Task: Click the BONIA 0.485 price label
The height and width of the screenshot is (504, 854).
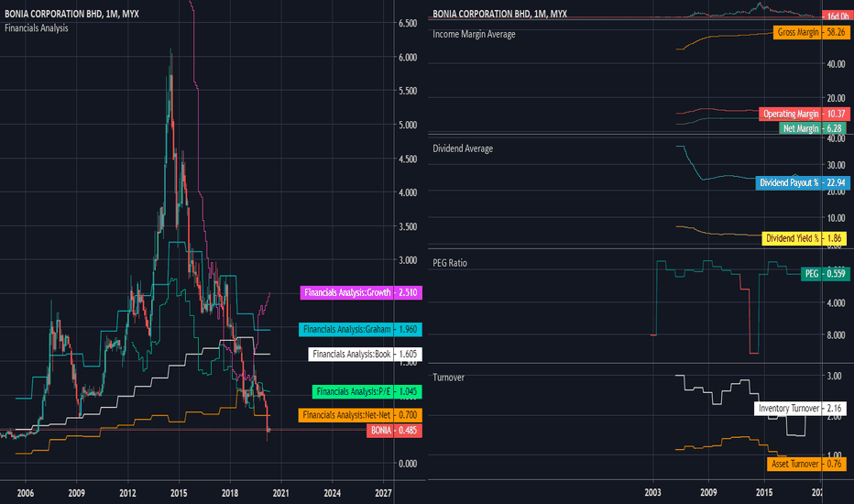Action: coord(394,431)
